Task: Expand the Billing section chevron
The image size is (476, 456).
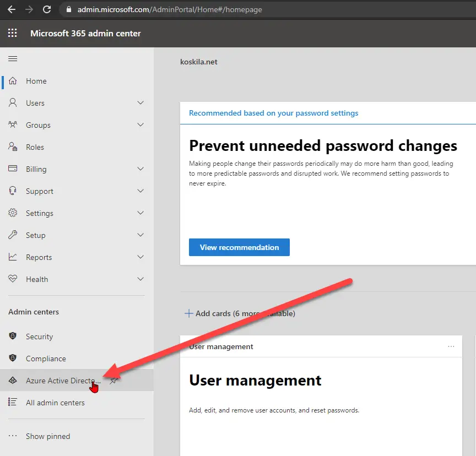Action: click(x=140, y=169)
